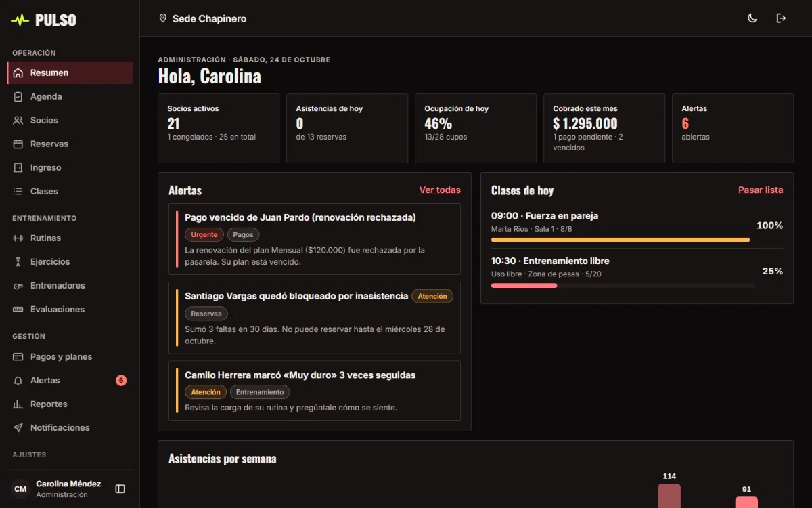Viewport: 812px width, 508px height.
Task: Click the Reportes bar chart icon
Action: click(18, 404)
